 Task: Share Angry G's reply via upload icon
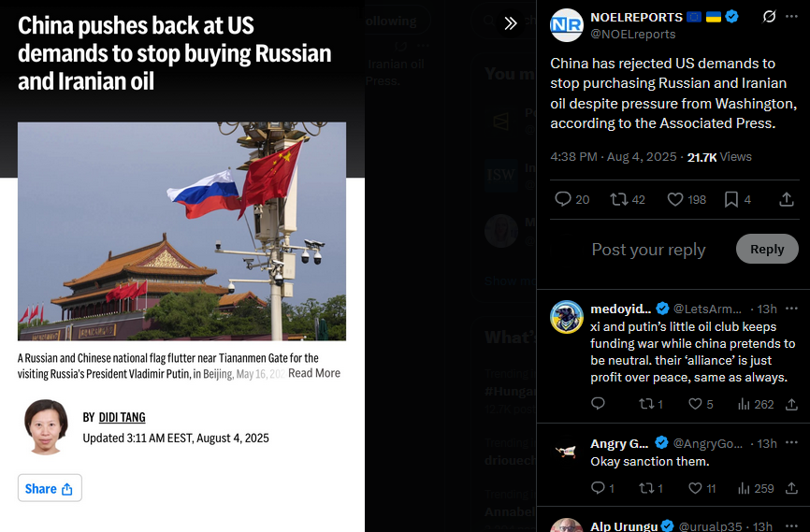[x=791, y=488]
